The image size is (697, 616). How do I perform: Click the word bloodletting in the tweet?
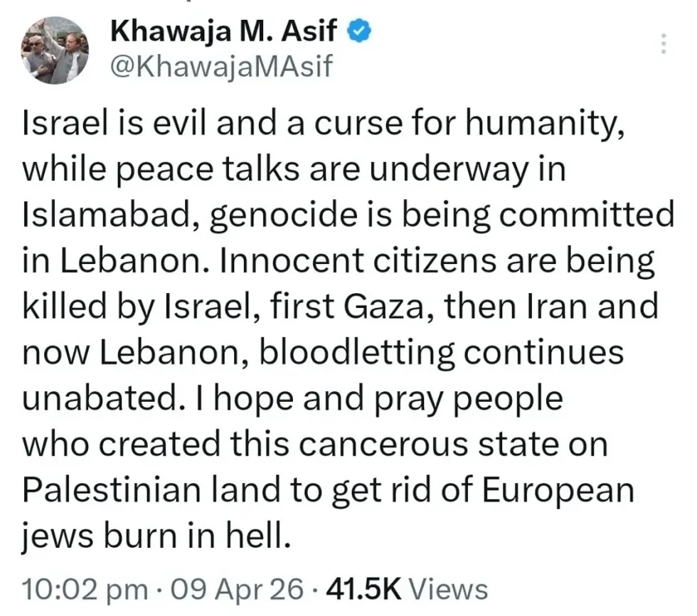point(368,353)
